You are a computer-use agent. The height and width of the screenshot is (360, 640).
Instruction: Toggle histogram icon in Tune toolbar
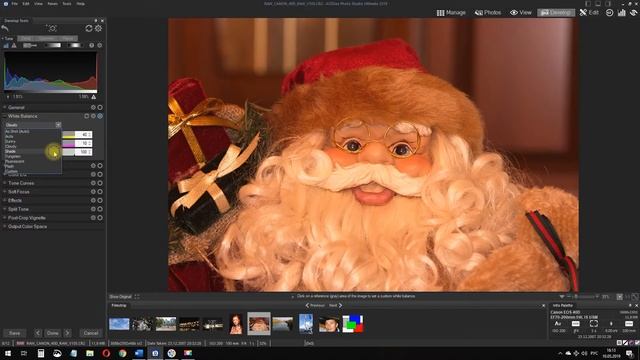(6, 45)
